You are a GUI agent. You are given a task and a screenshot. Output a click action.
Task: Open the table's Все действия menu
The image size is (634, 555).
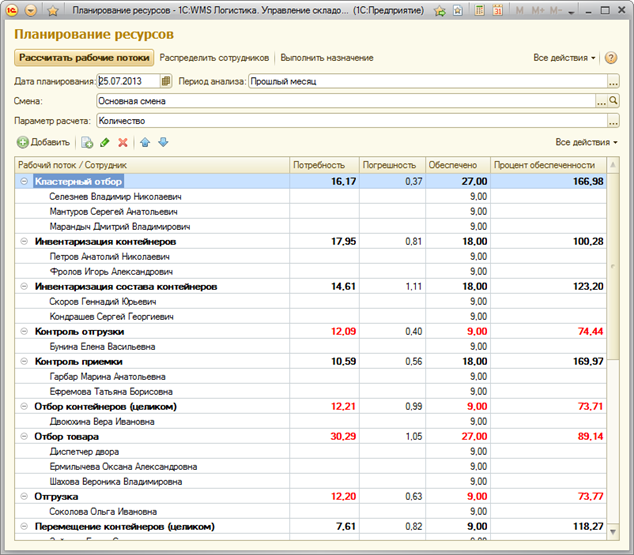pos(586,143)
